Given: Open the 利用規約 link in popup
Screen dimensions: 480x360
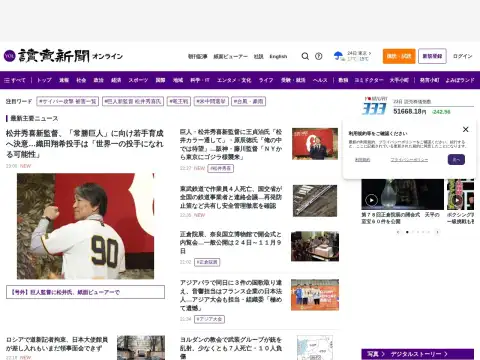Looking at the screenshot, I should pyautogui.click(x=362, y=160).
